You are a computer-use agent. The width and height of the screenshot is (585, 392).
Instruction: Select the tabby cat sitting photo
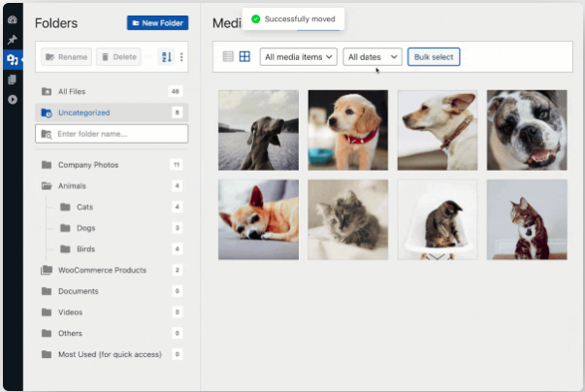[527, 219]
